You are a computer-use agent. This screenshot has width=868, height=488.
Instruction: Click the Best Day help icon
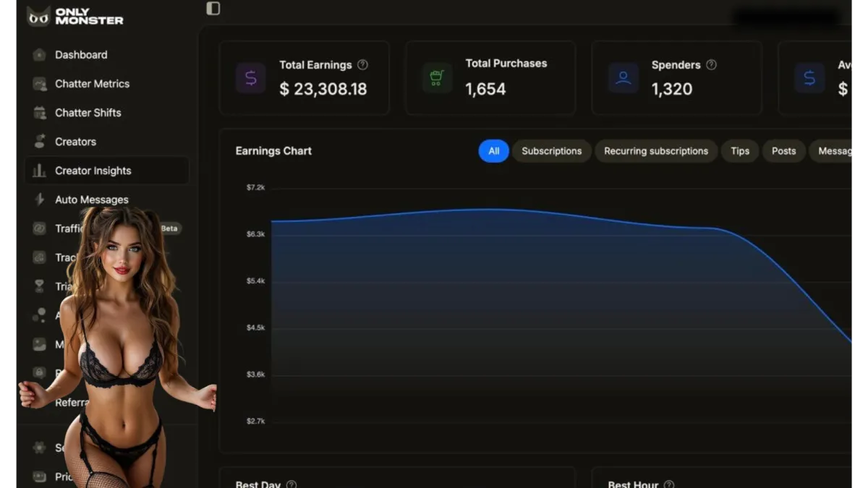coord(292,484)
